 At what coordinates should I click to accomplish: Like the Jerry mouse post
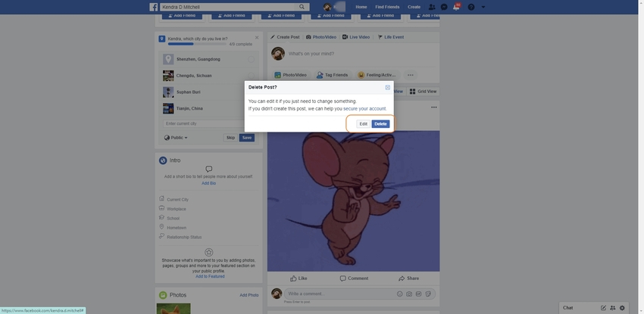click(x=299, y=278)
